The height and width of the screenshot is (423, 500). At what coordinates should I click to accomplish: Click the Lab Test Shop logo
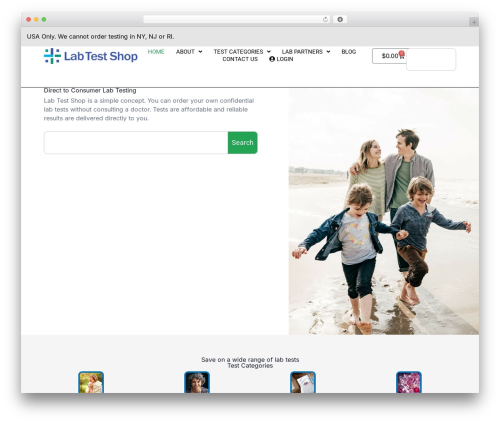pos(91,56)
